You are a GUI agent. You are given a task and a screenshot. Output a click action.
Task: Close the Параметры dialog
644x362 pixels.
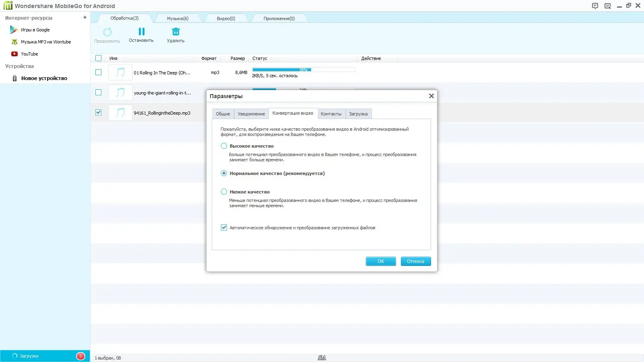pyautogui.click(x=431, y=96)
